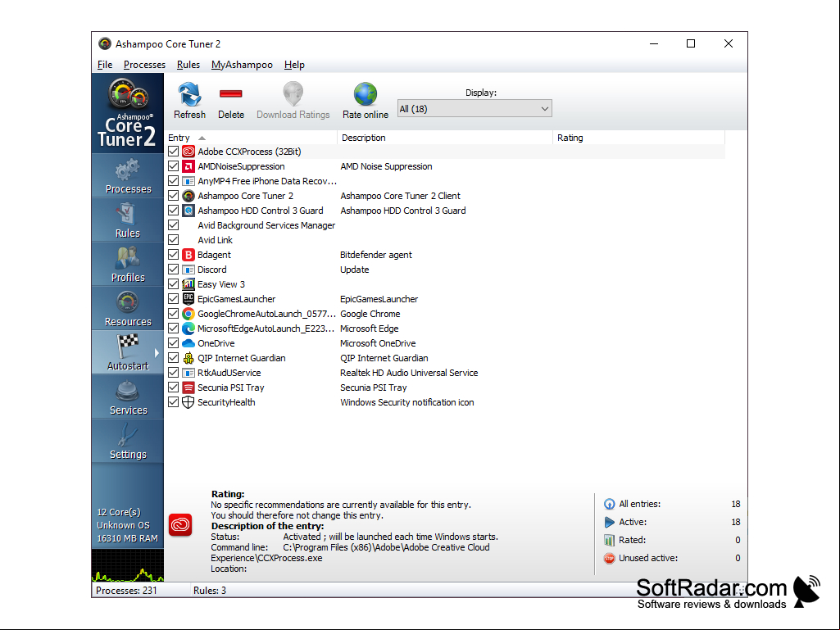
Task: Select the Avid Link entry row
Action: pos(446,240)
